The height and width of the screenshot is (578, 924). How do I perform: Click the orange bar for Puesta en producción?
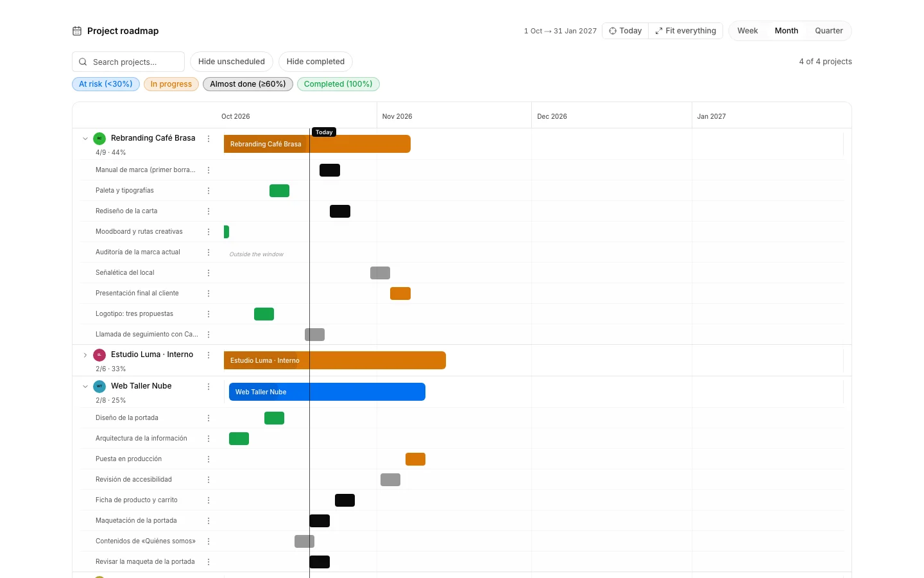coord(416,459)
